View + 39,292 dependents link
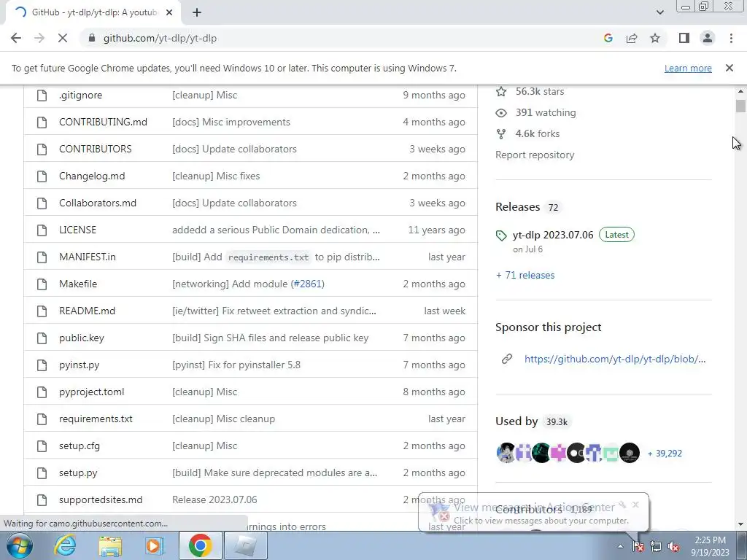 665,454
